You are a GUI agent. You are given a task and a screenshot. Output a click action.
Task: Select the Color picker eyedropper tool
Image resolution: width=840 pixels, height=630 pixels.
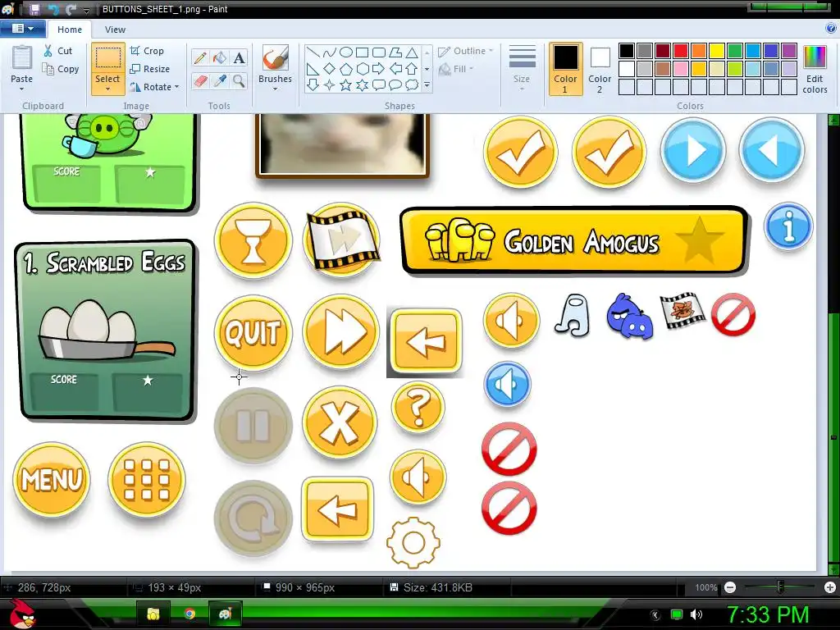(x=220, y=81)
